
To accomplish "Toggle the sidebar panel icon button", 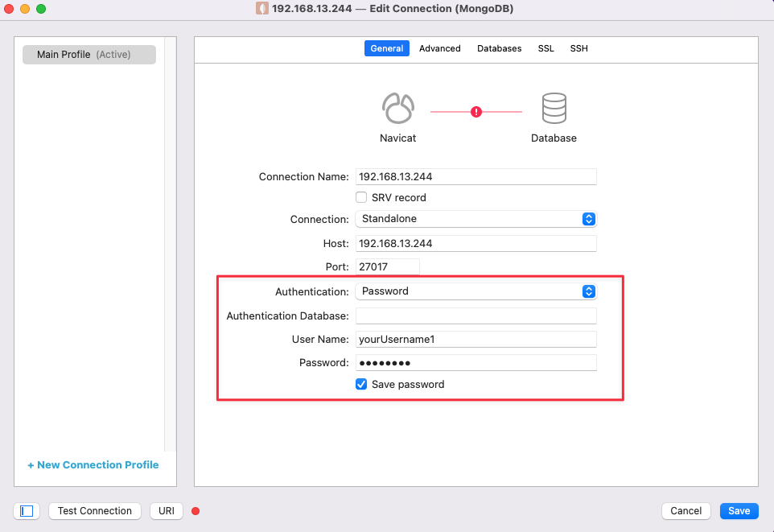I will 27,511.
